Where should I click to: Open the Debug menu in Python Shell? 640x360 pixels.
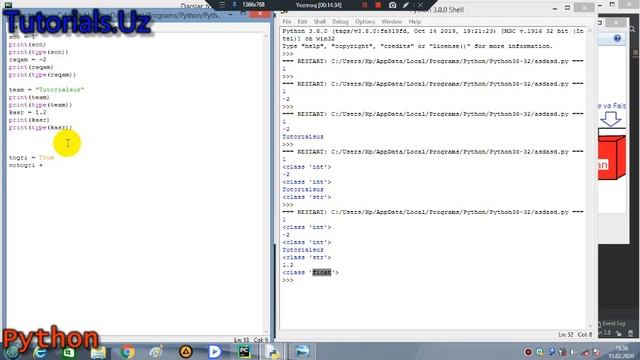click(x=340, y=22)
